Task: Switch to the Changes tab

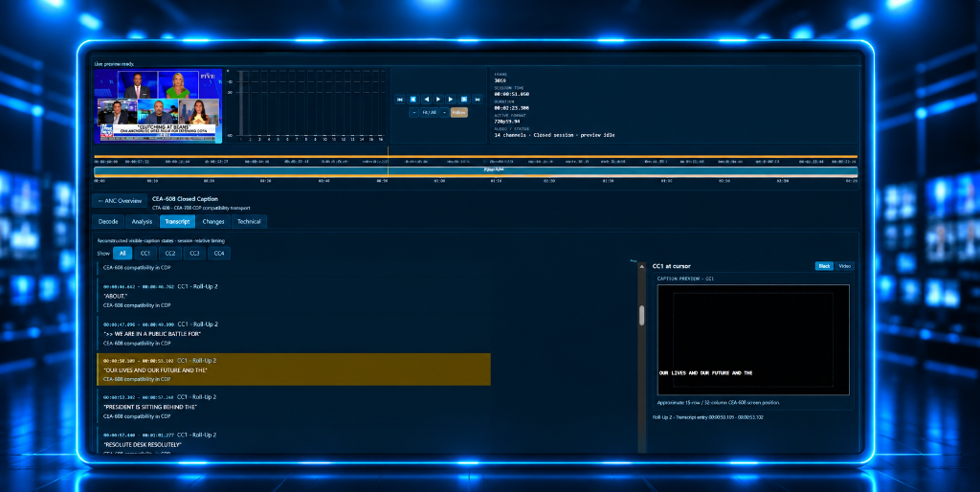Action: tap(213, 221)
